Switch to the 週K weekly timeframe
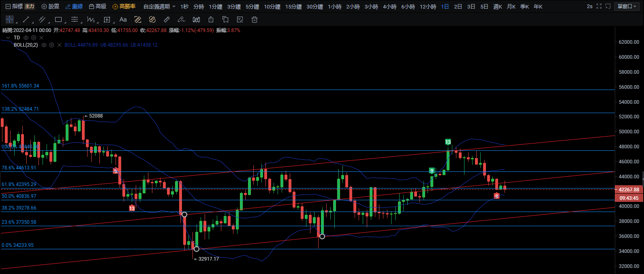The image size is (644, 274). click(x=498, y=6)
